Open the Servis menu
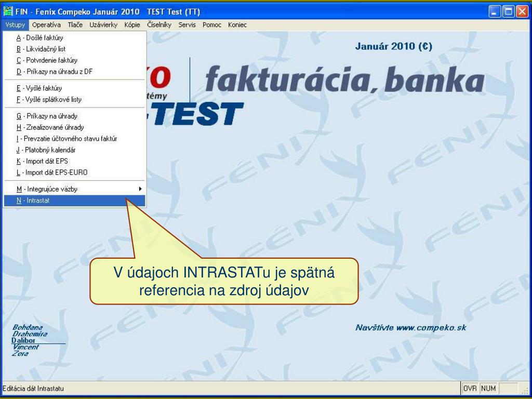This screenshot has height=399, width=532. [187, 25]
